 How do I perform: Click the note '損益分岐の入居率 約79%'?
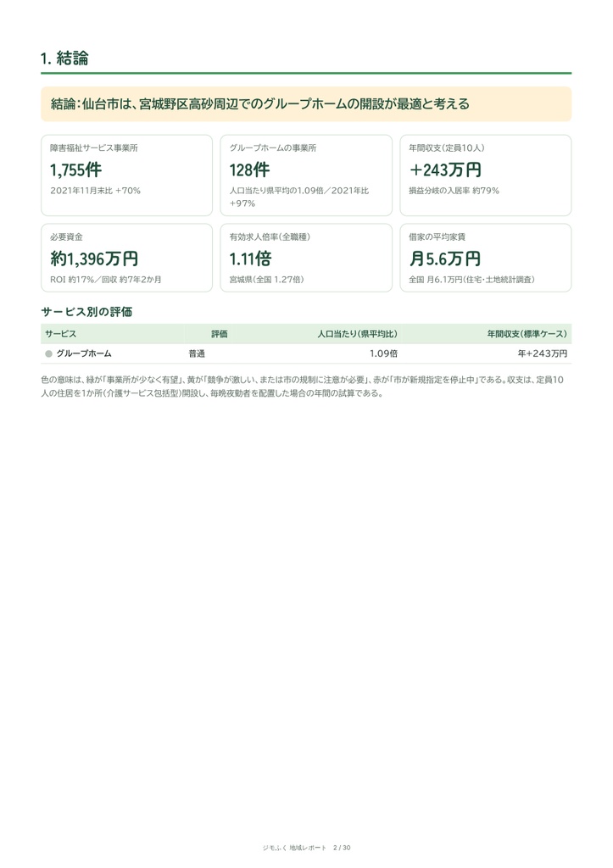pos(454,191)
